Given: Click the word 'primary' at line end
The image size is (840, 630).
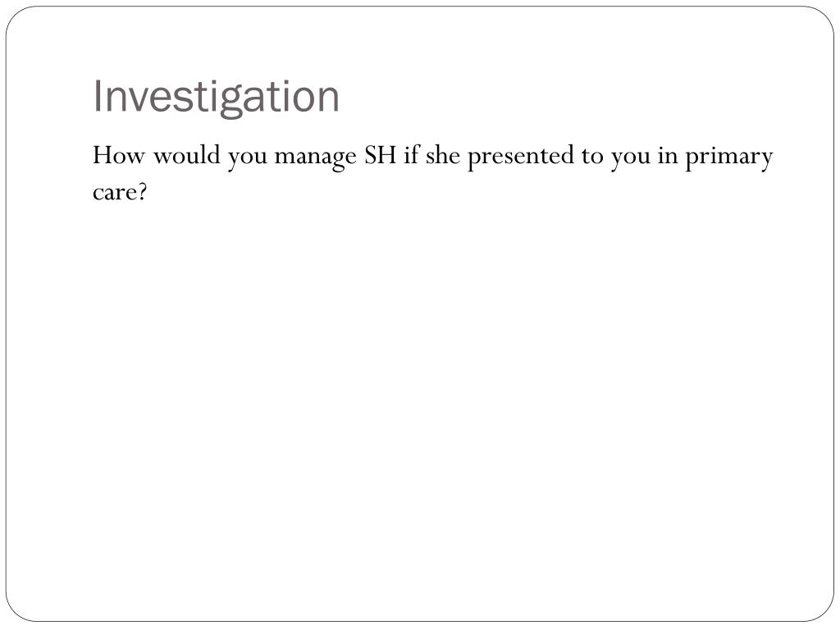Looking at the screenshot, I should (729, 158).
